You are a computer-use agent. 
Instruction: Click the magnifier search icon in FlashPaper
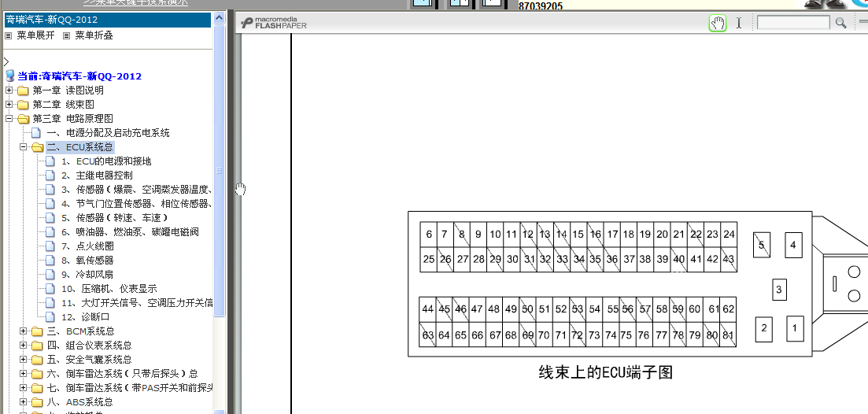click(841, 23)
